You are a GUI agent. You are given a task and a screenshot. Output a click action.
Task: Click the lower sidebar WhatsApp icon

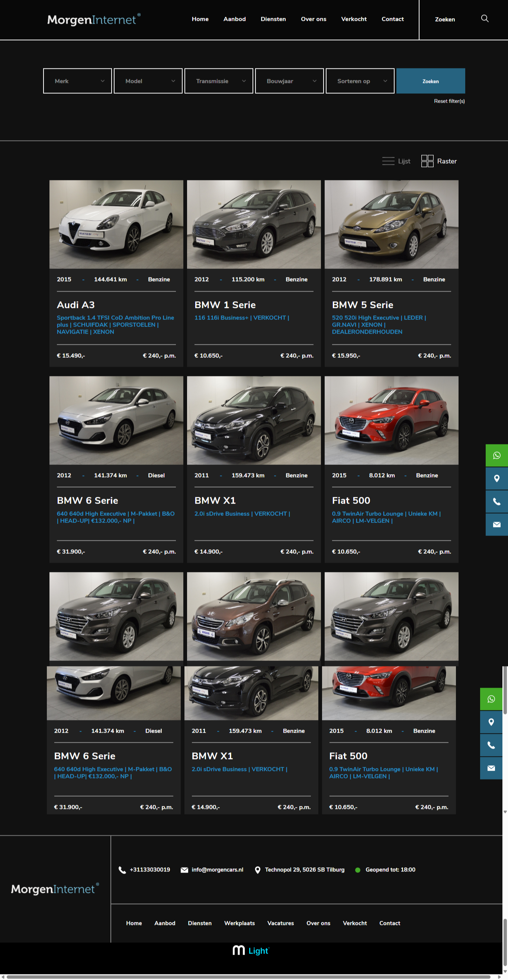click(x=491, y=699)
